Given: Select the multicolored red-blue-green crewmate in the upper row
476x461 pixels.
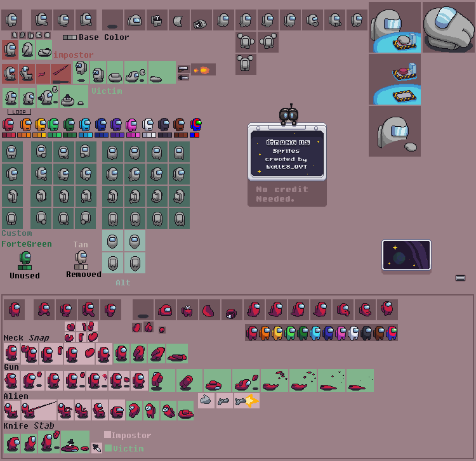Looking at the screenshot, I should point(196,124).
